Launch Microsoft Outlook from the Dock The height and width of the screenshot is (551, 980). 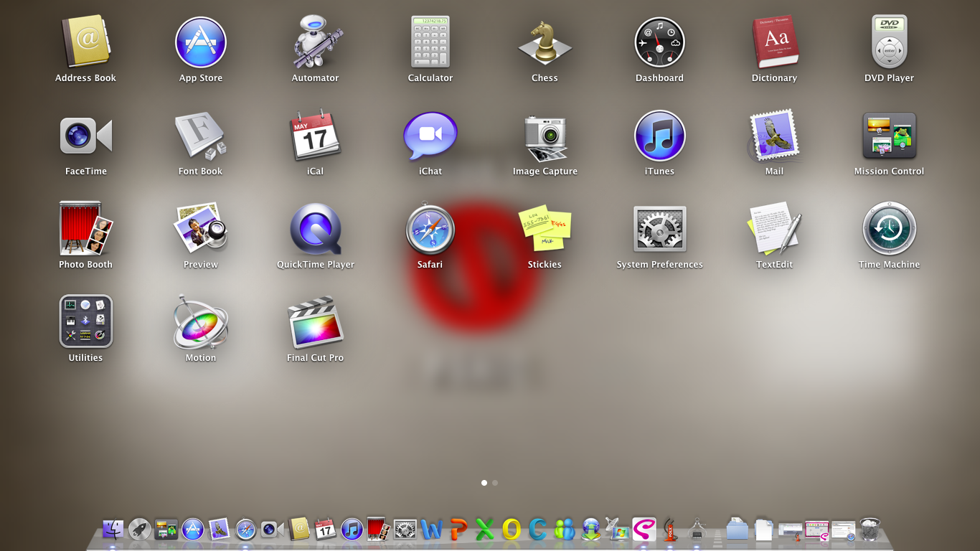pyautogui.click(x=512, y=530)
